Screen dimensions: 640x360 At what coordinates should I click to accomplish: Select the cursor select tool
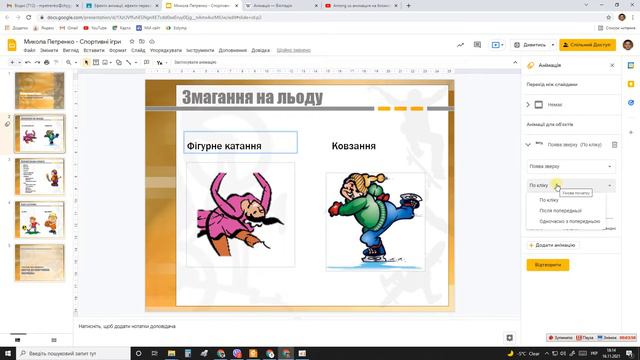click(x=86, y=62)
